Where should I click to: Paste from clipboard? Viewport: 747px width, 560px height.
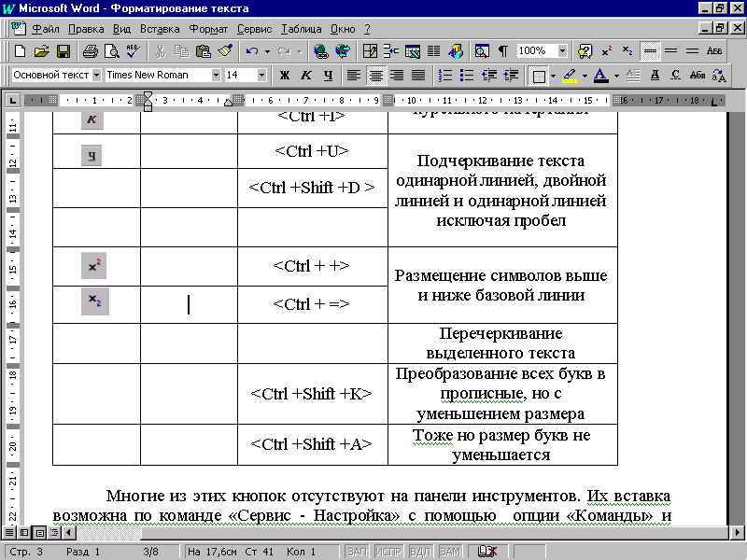click(x=204, y=50)
